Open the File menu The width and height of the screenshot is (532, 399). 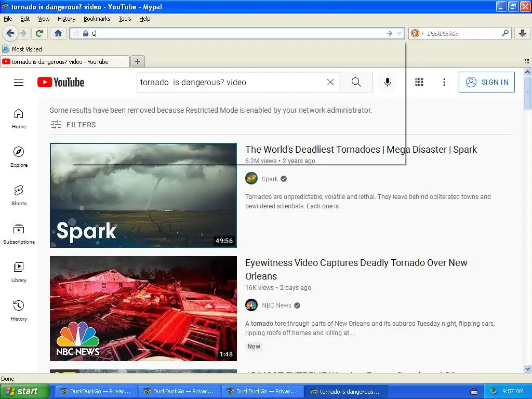click(8, 19)
